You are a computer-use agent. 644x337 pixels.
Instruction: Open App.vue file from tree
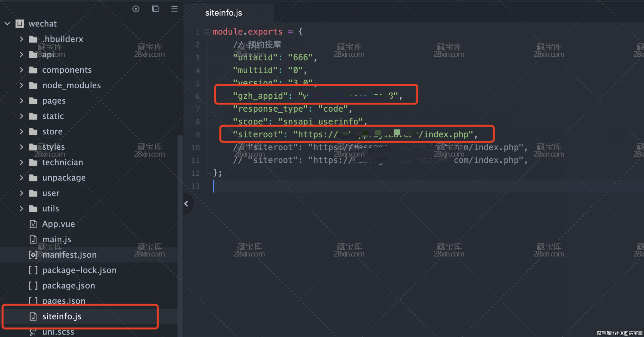pos(58,224)
